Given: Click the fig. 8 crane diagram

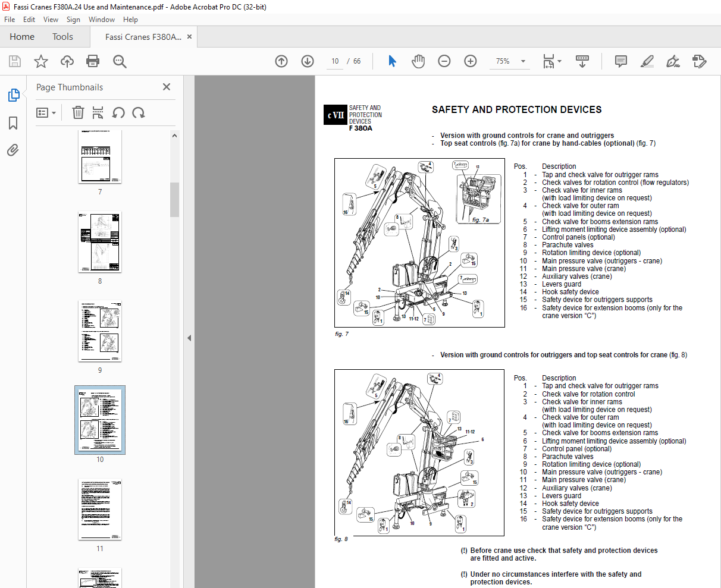Looking at the screenshot, I should tap(419, 452).
